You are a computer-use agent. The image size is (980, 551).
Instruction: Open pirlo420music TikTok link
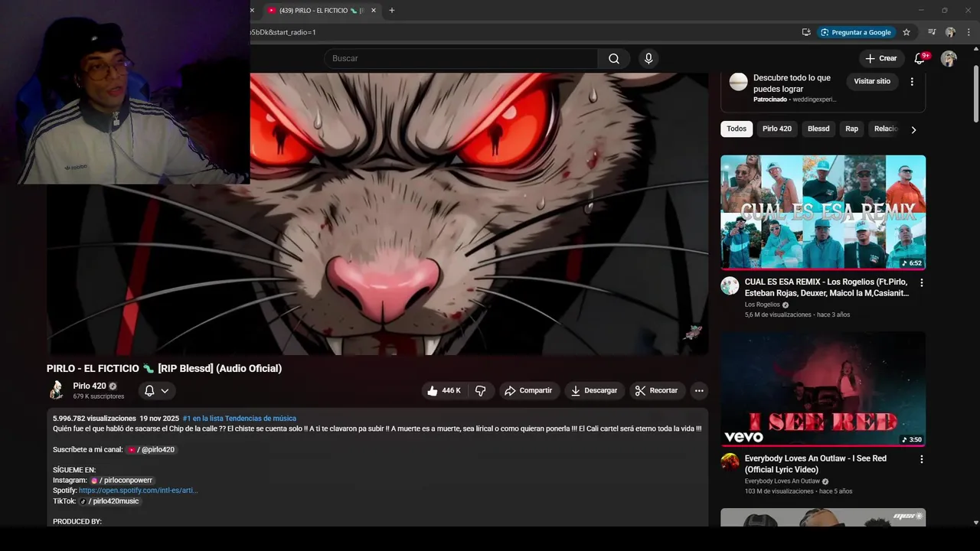[x=109, y=501]
